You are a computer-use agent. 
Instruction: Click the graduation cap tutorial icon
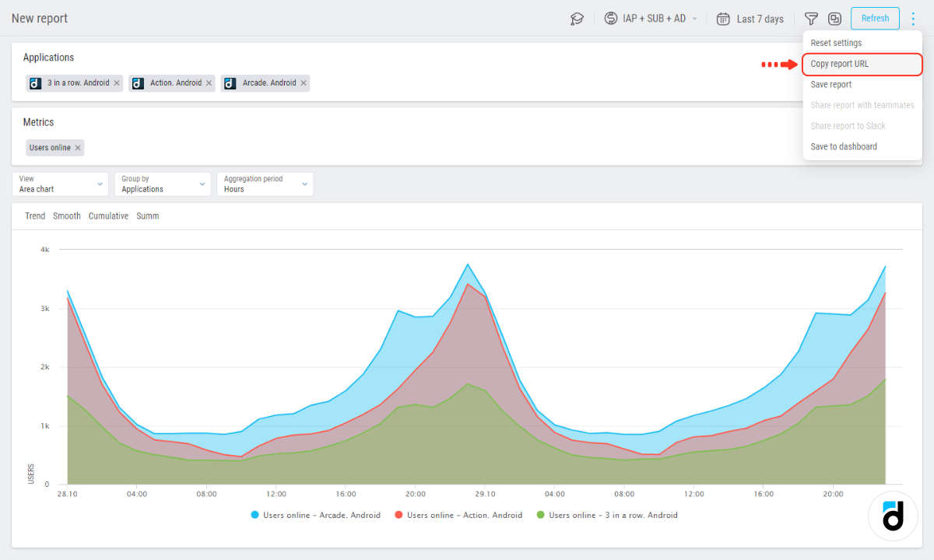click(577, 19)
